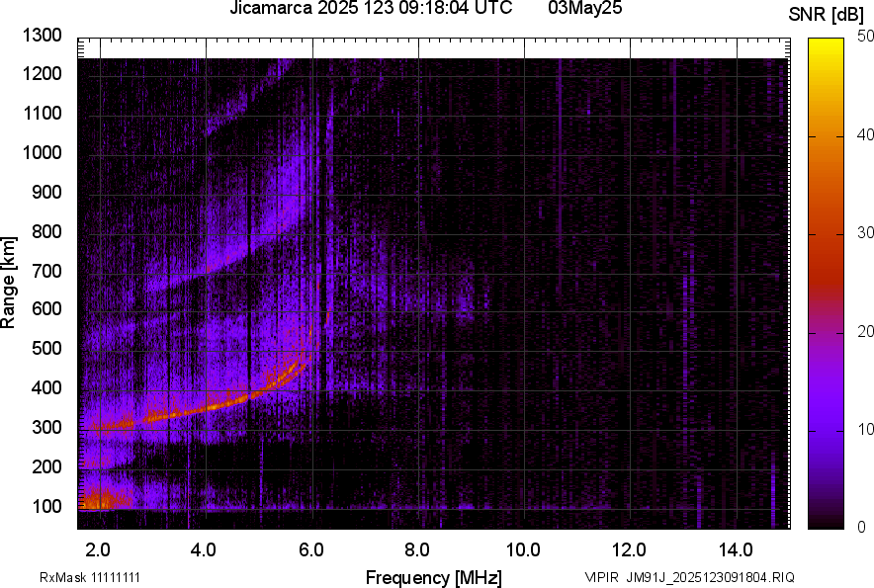Click the SNR color scale bar
Viewport: 874px width, 588px height.
click(x=826, y=284)
